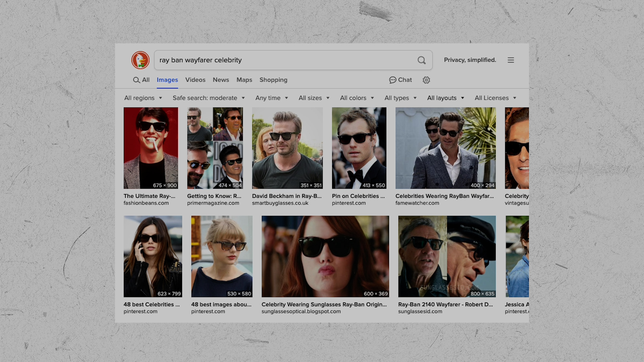Open the 800 × 635 image thumbnail
This screenshot has height=362, width=644.
447,256
